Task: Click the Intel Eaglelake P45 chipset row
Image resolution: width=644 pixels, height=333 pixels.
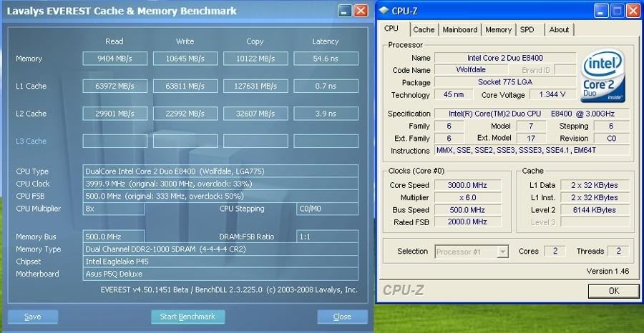Action: [x=220, y=262]
